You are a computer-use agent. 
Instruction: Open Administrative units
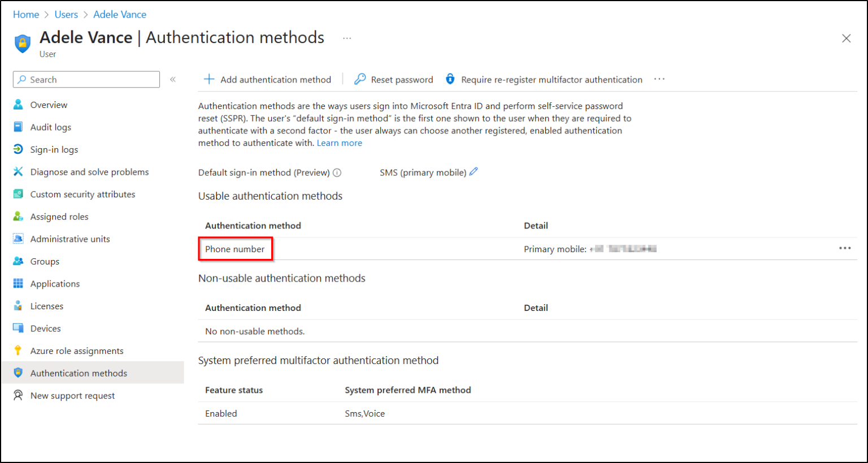[71, 239]
